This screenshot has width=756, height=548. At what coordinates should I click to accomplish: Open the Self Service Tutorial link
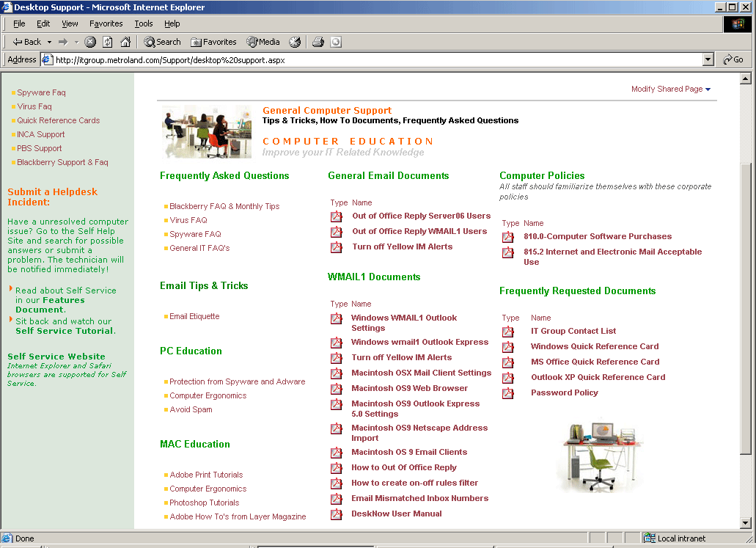click(65, 331)
